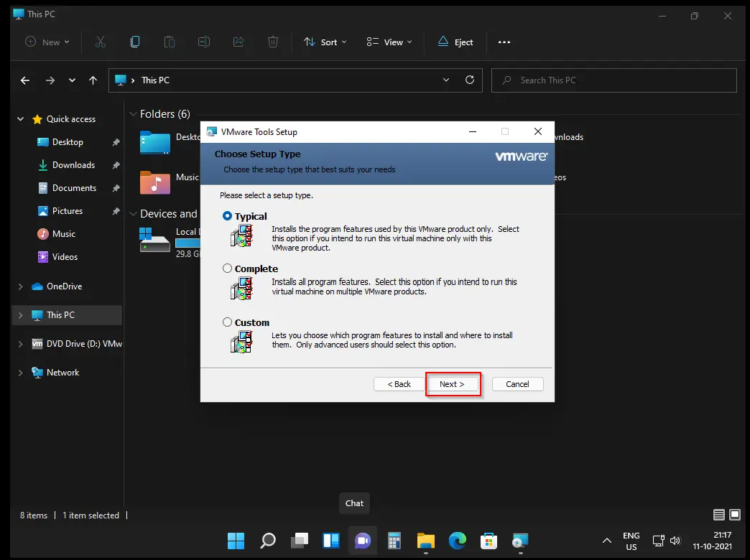This screenshot has height=560, width=750.
Task: Expand the DVD Drive (D:) tree node
Action: [x=21, y=344]
